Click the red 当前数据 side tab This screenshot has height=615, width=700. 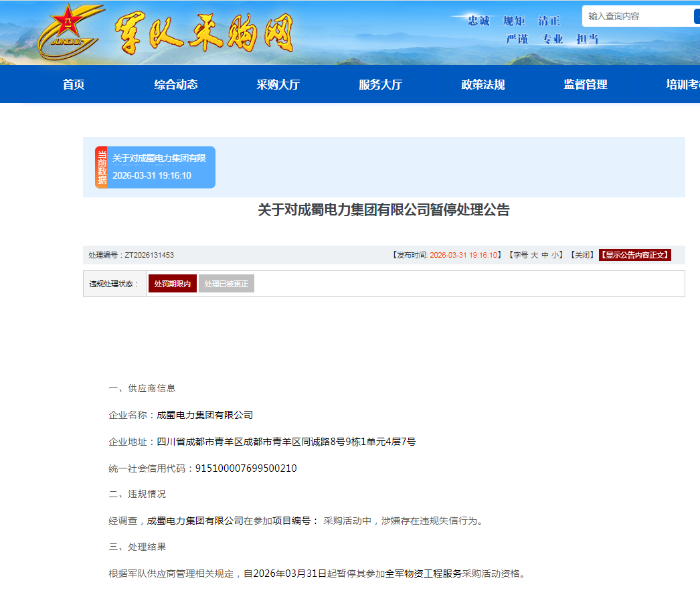100,167
